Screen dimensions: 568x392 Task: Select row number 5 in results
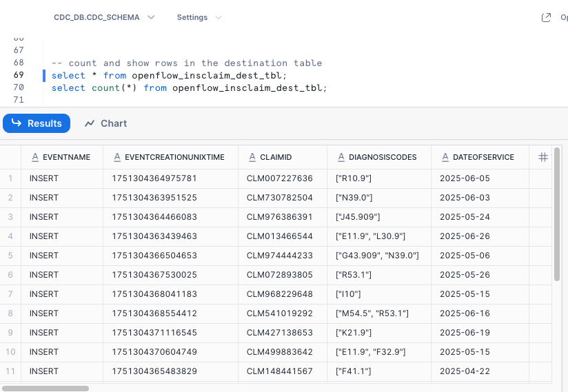pyautogui.click(x=10, y=256)
